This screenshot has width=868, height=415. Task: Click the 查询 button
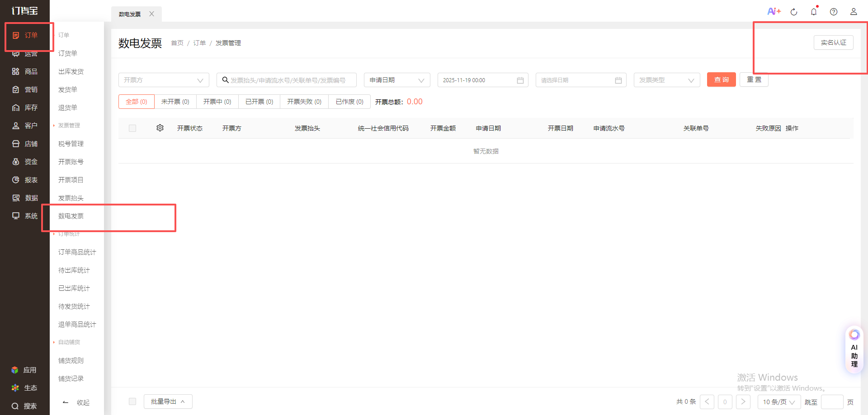(722, 79)
